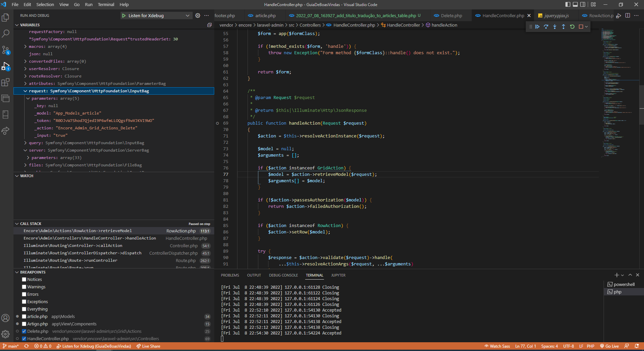
Task: Open the Search view in activity bar
Action: (6, 34)
